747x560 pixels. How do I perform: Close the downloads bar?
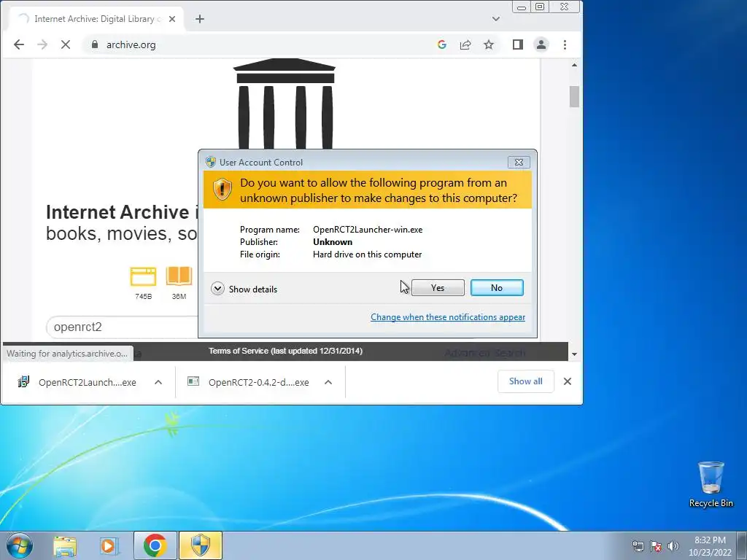pos(568,381)
